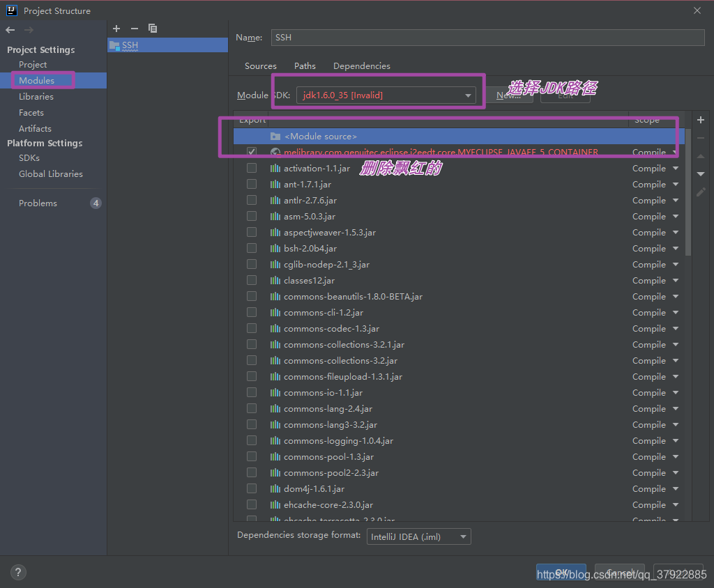Click the ehcache-core-2.3.0.jar library icon

tap(275, 504)
